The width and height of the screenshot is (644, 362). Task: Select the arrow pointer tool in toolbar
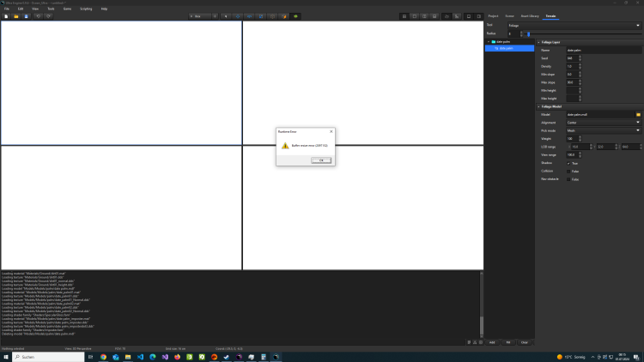(226, 16)
